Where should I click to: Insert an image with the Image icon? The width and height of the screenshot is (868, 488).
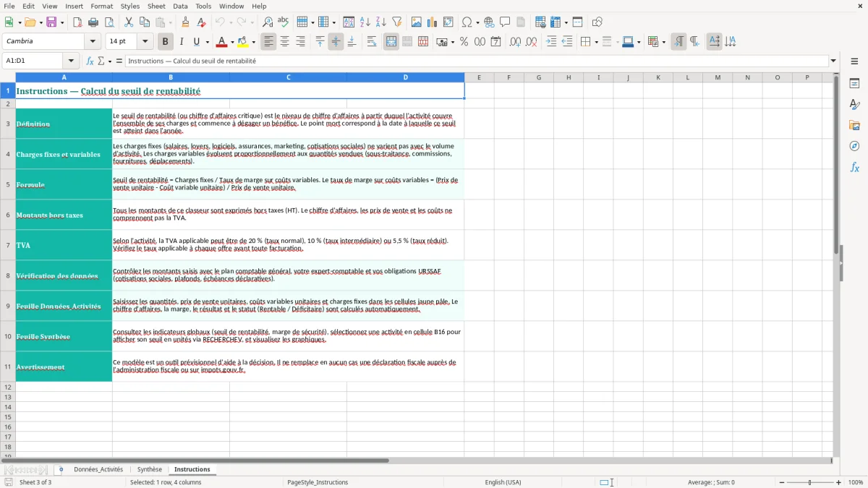point(417,22)
